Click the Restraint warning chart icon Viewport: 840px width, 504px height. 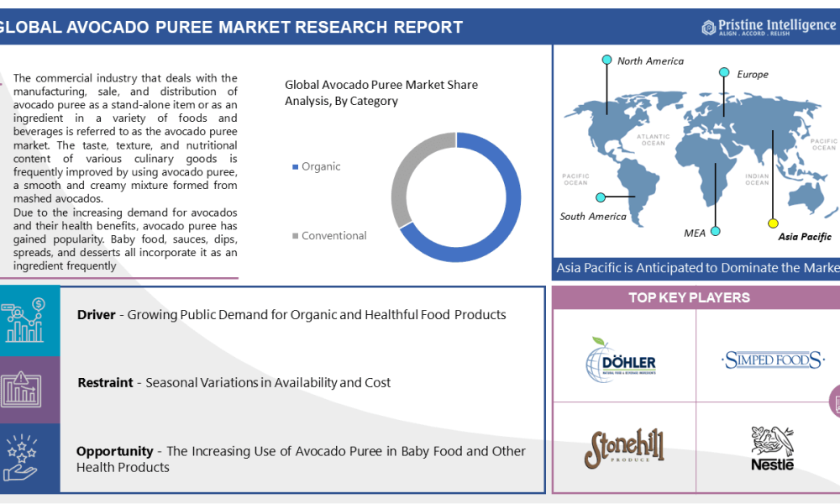tap(21, 390)
